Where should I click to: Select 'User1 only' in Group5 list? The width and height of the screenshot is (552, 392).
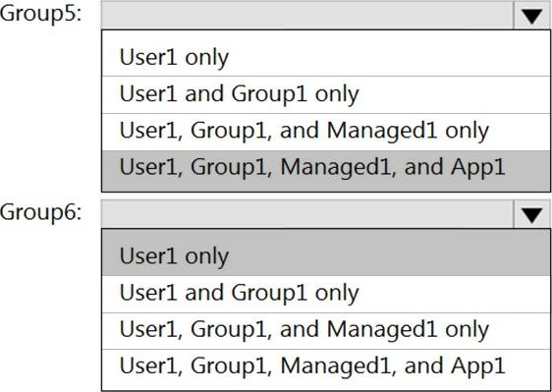326,57
